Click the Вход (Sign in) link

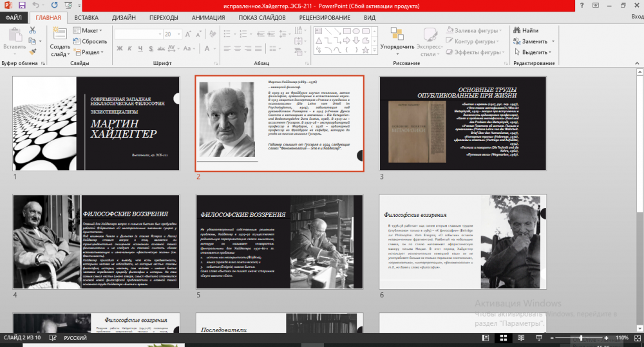[637, 17]
